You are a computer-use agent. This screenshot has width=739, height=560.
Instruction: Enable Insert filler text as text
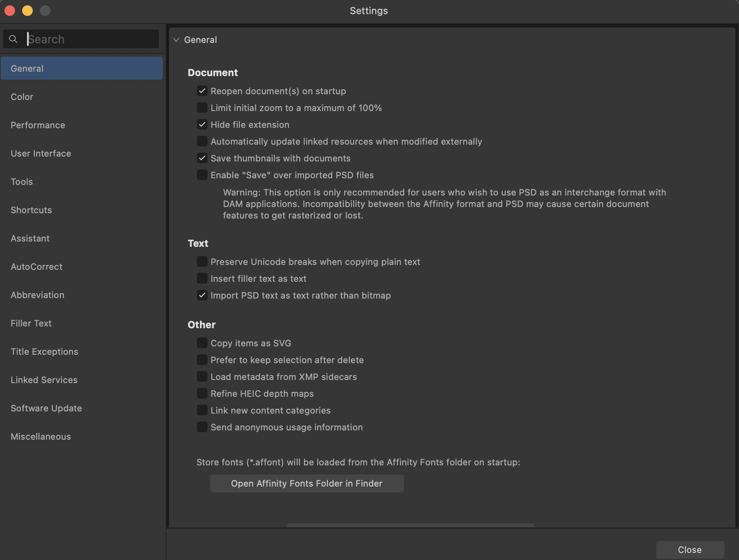(202, 279)
